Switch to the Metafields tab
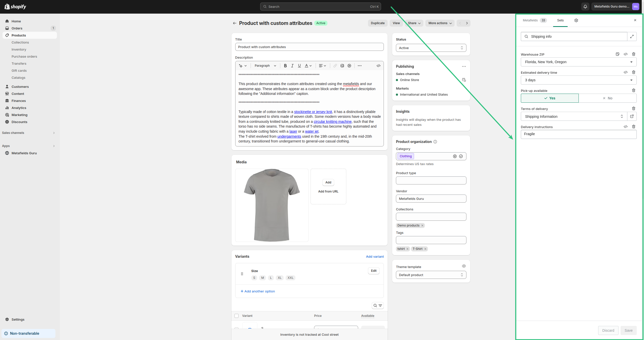 click(x=534, y=20)
